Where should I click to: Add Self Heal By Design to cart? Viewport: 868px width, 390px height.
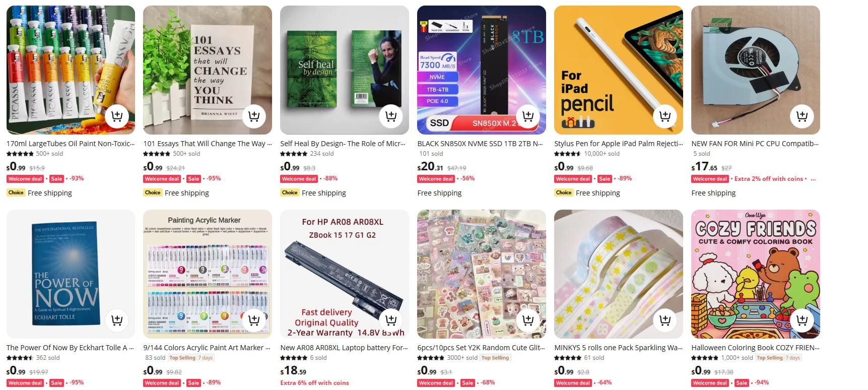[391, 116]
